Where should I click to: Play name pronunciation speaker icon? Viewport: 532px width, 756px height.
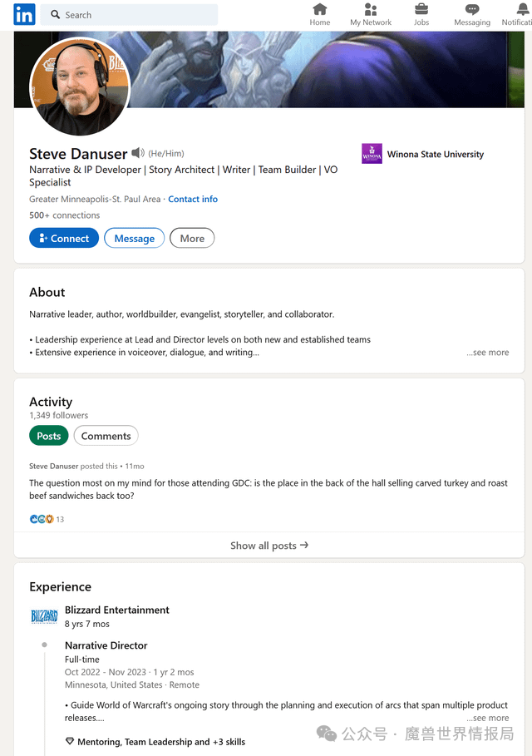click(138, 153)
